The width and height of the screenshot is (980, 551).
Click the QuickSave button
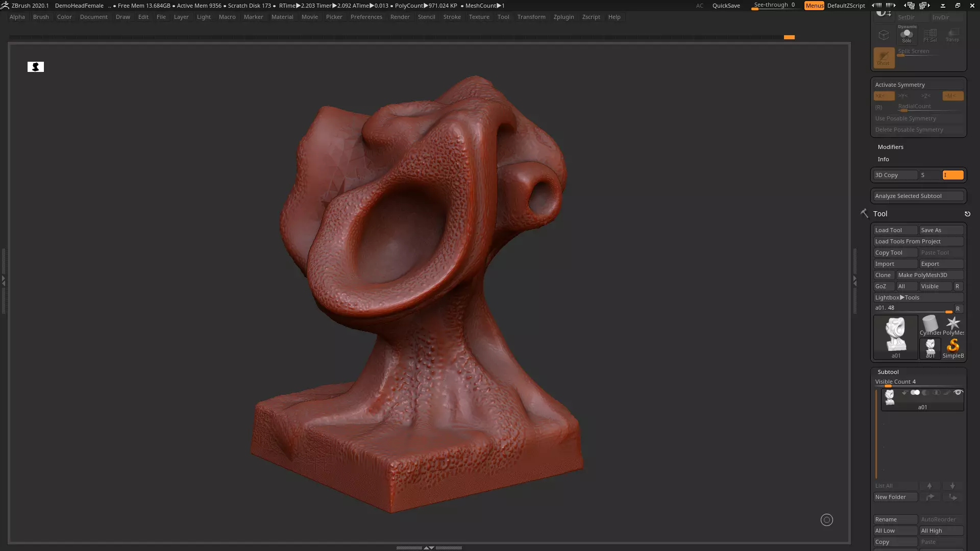[726, 6]
